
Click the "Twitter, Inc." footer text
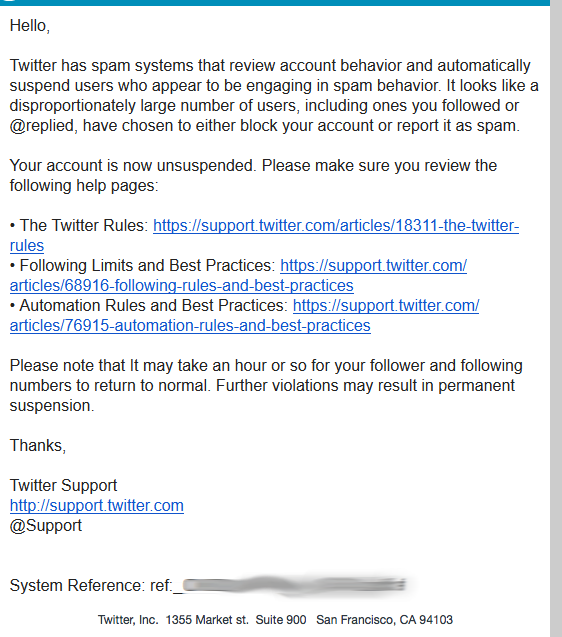coord(128,620)
